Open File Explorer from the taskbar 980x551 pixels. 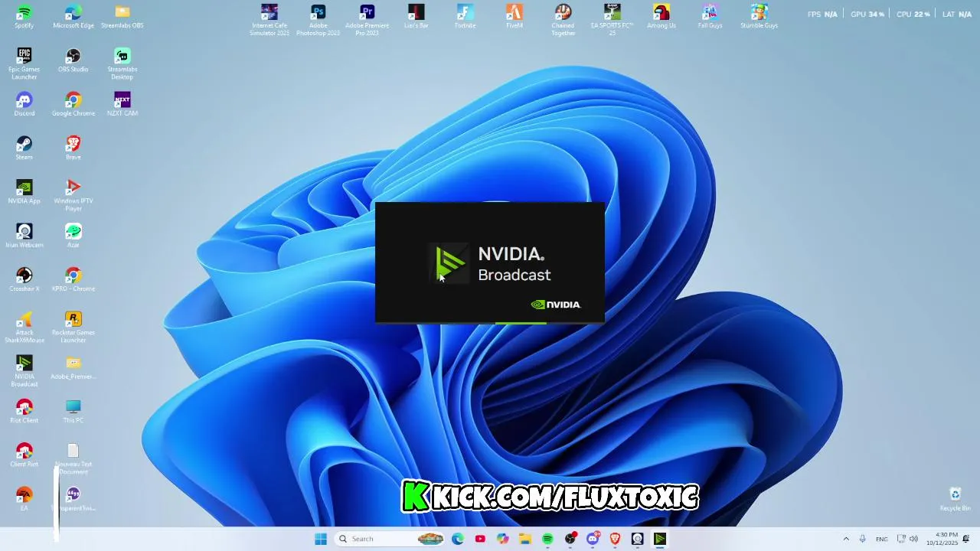click(x=525, y=539)
